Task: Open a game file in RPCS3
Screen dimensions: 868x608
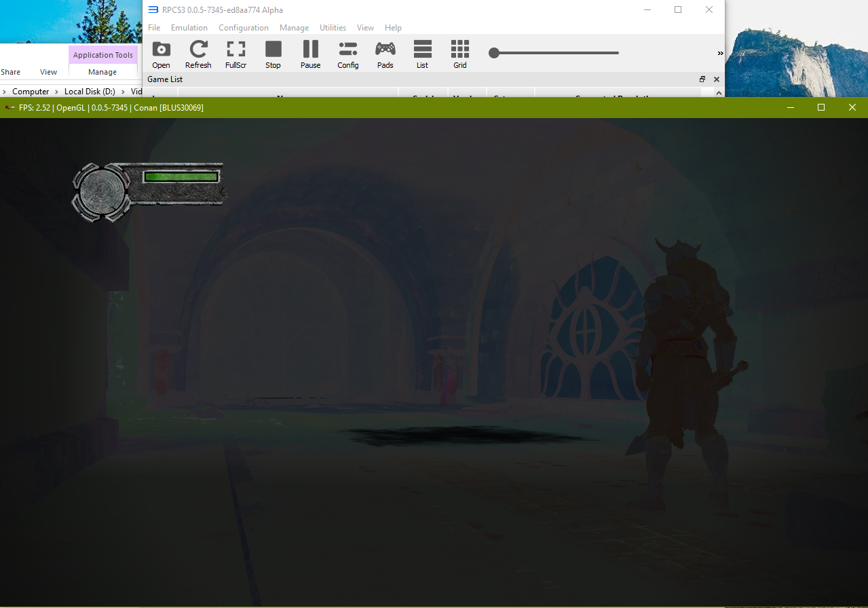Action: 161,54
